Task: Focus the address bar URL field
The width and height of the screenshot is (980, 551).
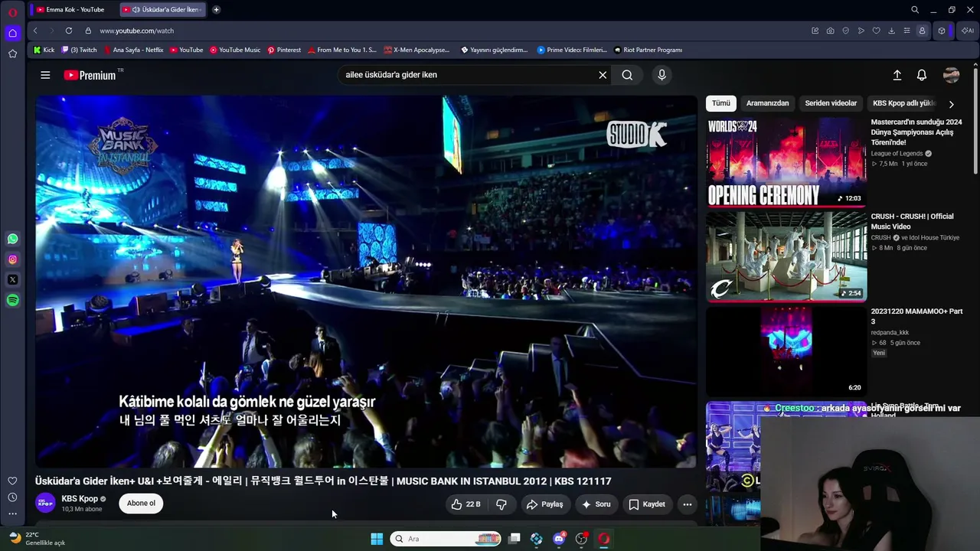Action: pyautogui.click(x=452, y=31)
